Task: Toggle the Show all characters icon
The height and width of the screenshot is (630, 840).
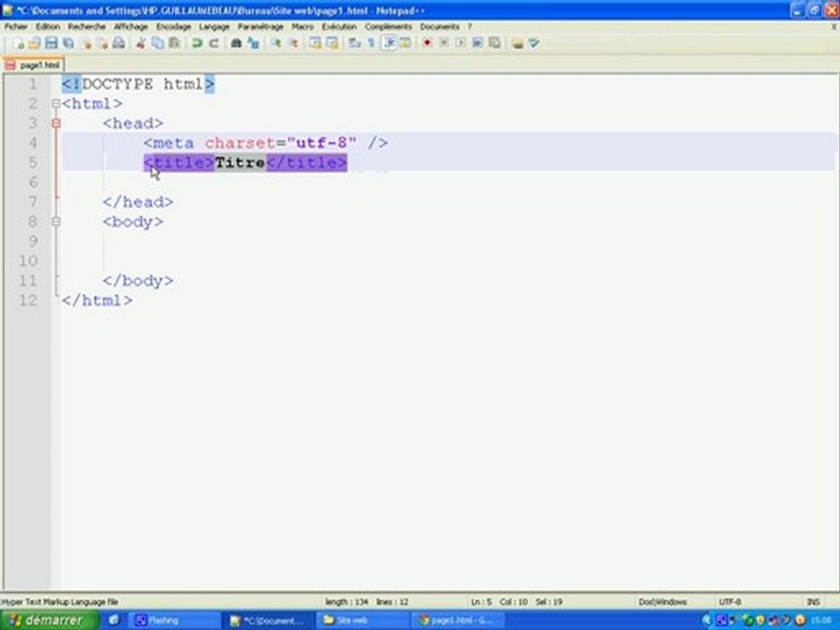Action: (x=371, y=44)
